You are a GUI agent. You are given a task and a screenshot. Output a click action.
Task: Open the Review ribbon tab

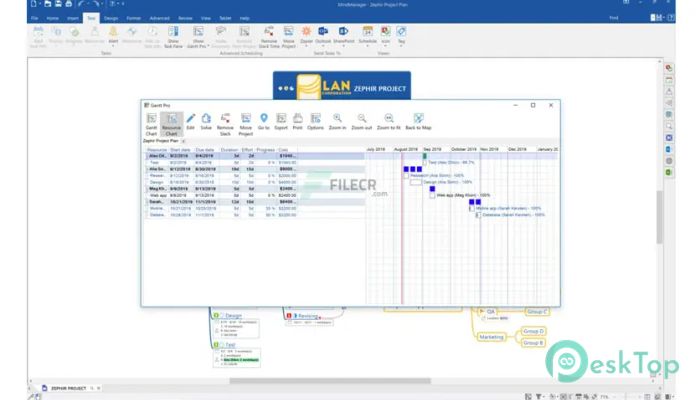185,18
